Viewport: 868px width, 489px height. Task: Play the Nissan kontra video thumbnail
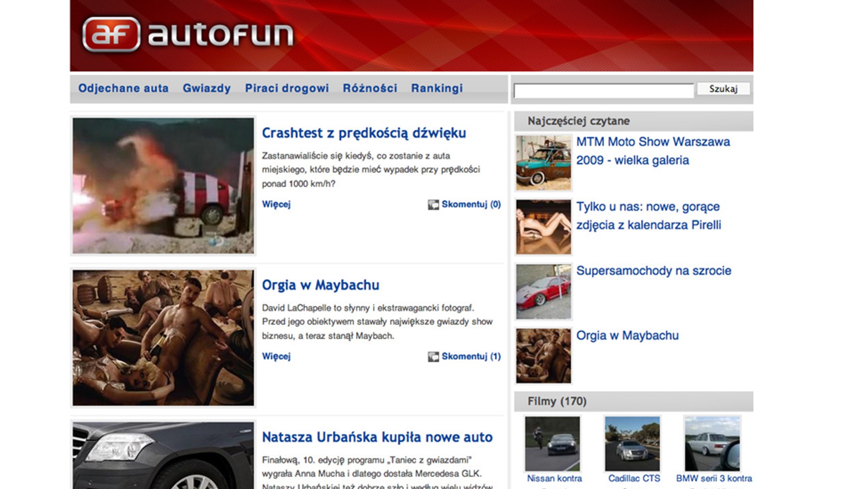[552, 444]
